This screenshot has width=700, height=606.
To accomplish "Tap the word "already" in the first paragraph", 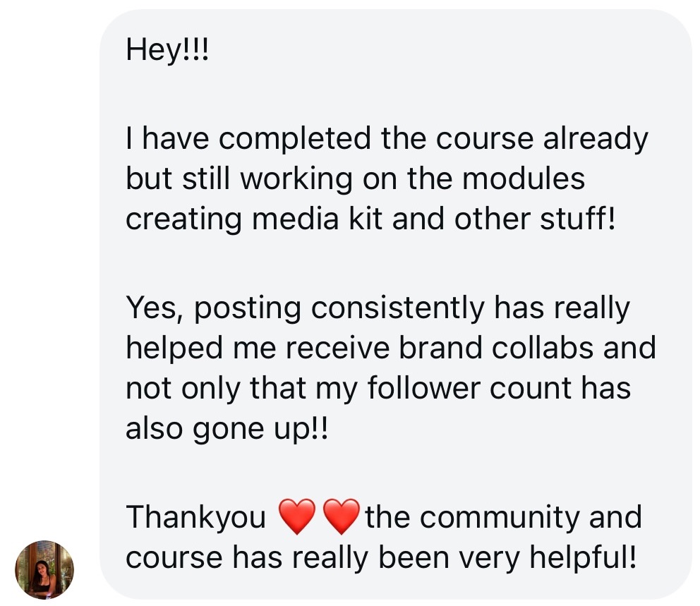I will pos(595,140).
